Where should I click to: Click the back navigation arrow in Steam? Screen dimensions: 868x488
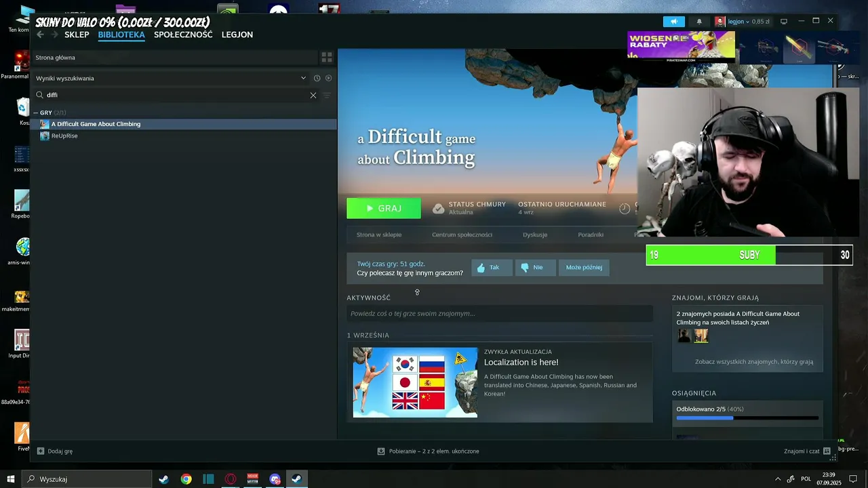coord(40,35)
